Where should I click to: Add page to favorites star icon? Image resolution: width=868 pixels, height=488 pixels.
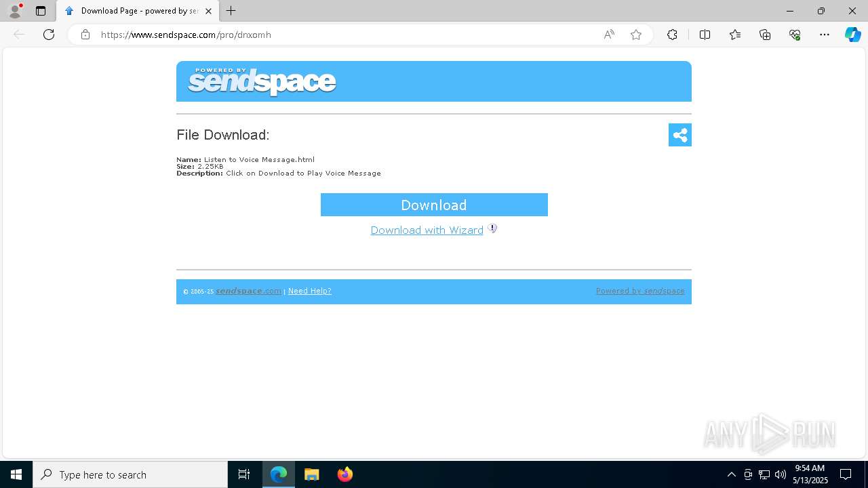point(636,35)
